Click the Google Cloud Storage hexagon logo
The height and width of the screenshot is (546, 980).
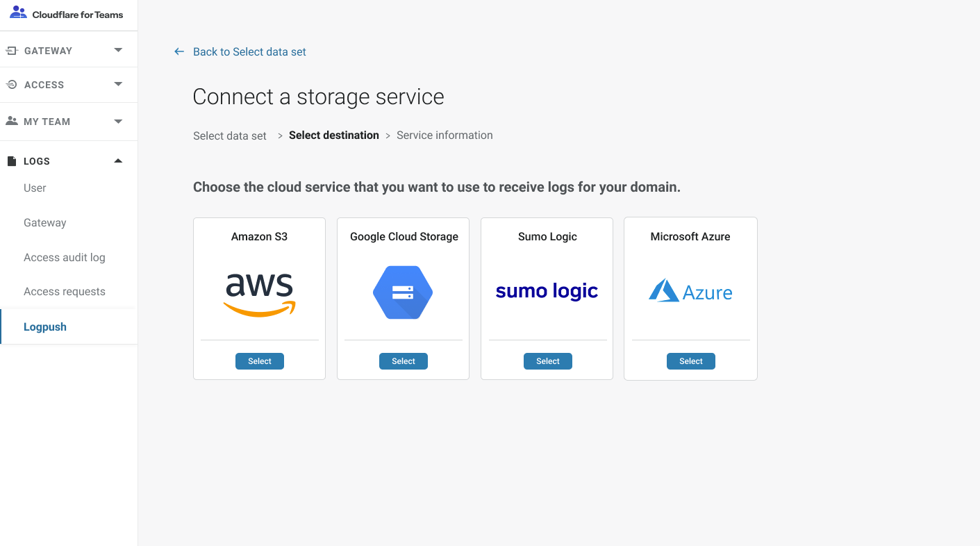403,292
